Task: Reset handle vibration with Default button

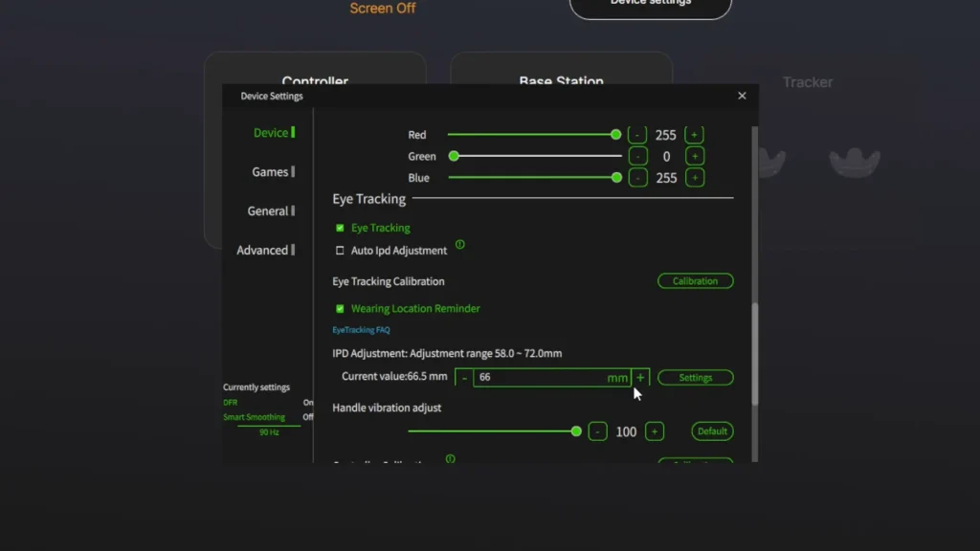Action: click(712, 431)
